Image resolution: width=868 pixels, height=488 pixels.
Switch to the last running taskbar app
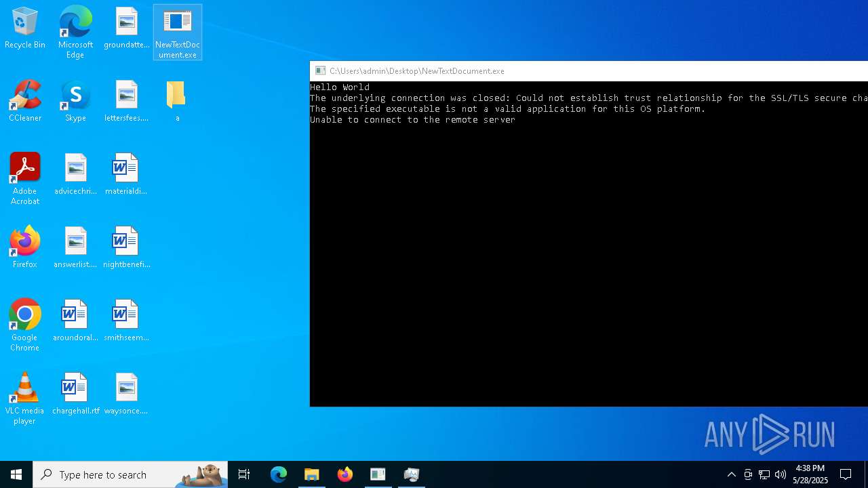pyautogui.click(x=411, y=474)
